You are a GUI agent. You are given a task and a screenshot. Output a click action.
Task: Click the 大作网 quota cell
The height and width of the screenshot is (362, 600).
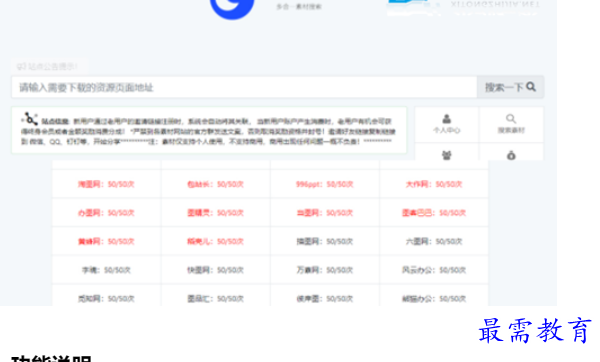(x=434, y=184)
